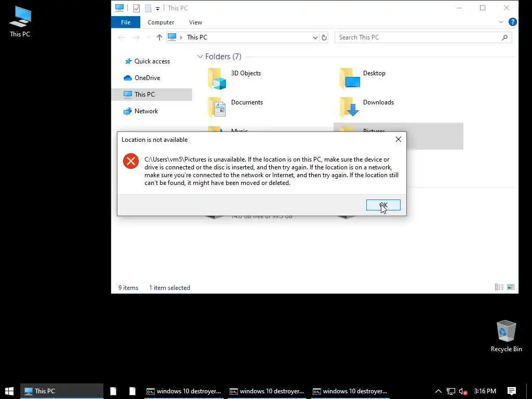Screen dimensions: 532x399
Task: Click the address bar computer icon
Action: [x=172, y=37]
